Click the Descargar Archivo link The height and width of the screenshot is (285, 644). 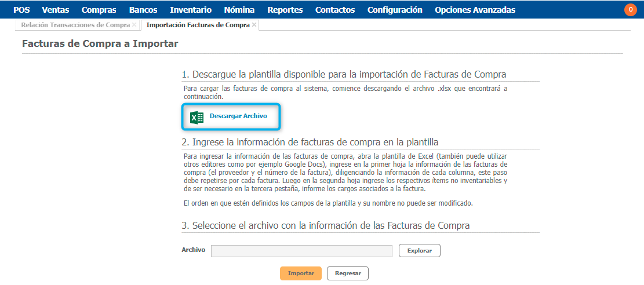238,116
